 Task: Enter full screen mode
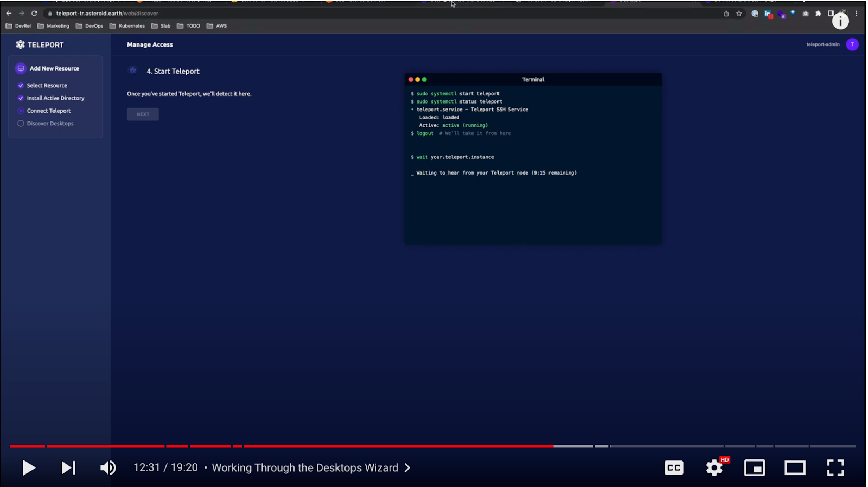(835, 467)
